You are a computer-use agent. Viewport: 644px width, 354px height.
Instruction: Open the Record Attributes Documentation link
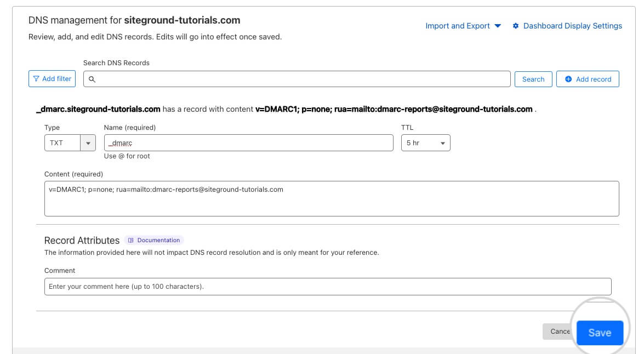155,240
